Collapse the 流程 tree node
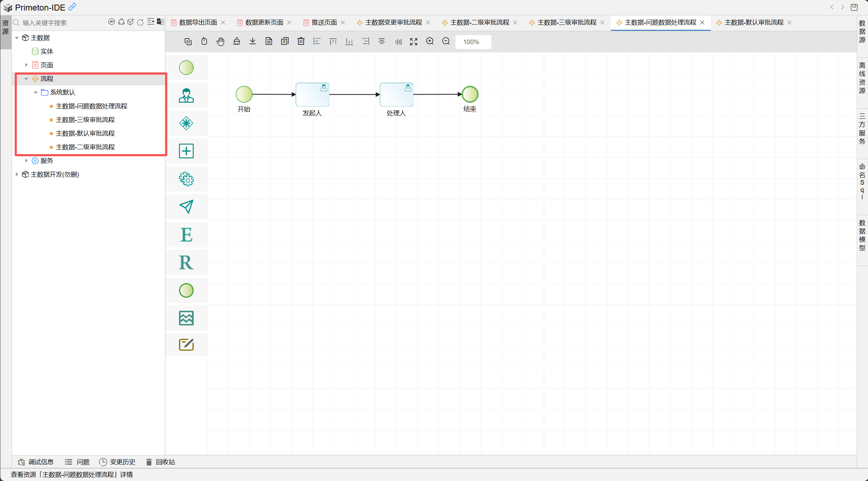868x481 pixels. tap(26, 79)
